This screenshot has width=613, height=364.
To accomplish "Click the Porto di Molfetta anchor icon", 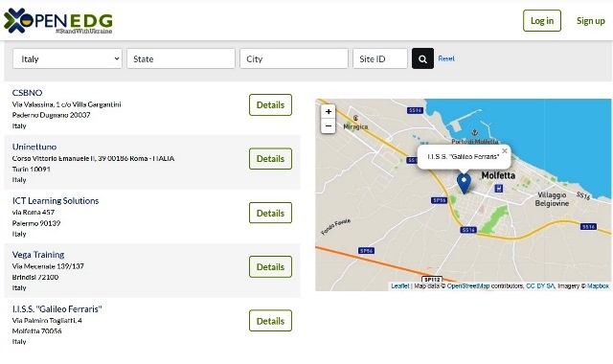I will tap(475, 133).
